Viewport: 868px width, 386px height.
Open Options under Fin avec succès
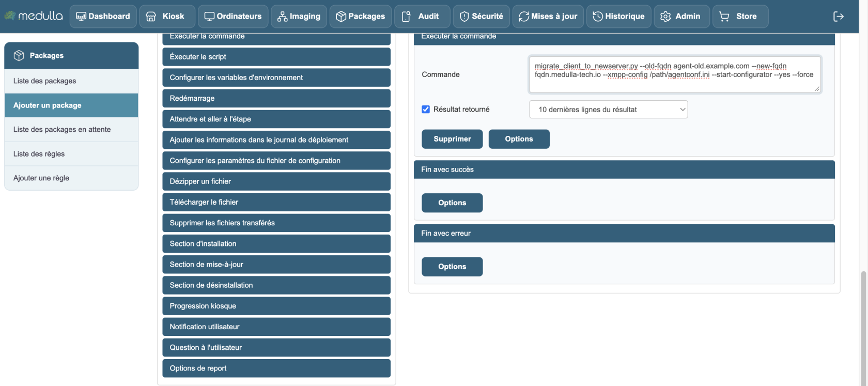click(x=452, y=203)
